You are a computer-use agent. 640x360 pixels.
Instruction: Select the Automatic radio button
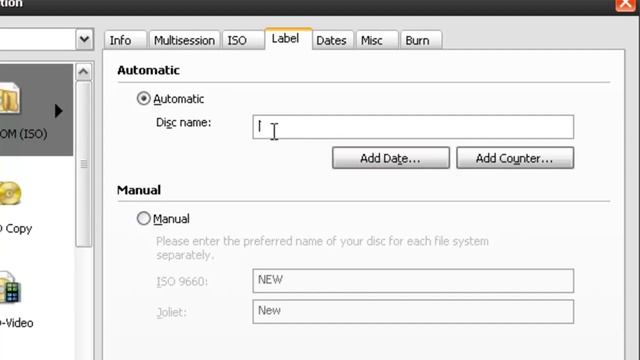point(143,98)
